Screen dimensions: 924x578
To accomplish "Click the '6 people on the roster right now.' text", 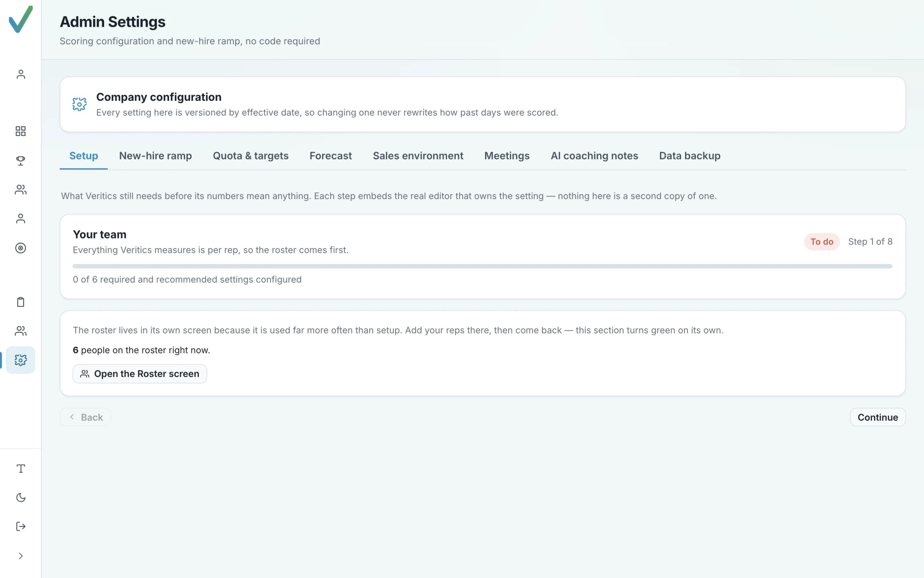I will pyautogui.click(x=141, y=350).
